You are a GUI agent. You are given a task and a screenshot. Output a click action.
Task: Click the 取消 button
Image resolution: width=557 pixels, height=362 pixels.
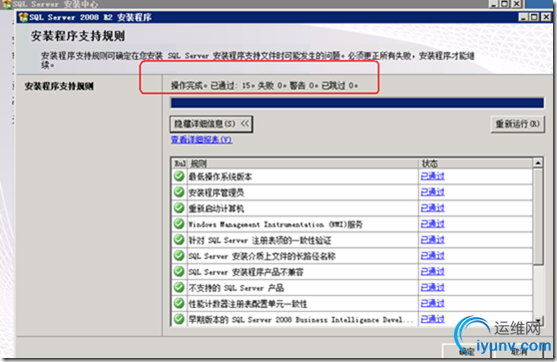[519, 351]
